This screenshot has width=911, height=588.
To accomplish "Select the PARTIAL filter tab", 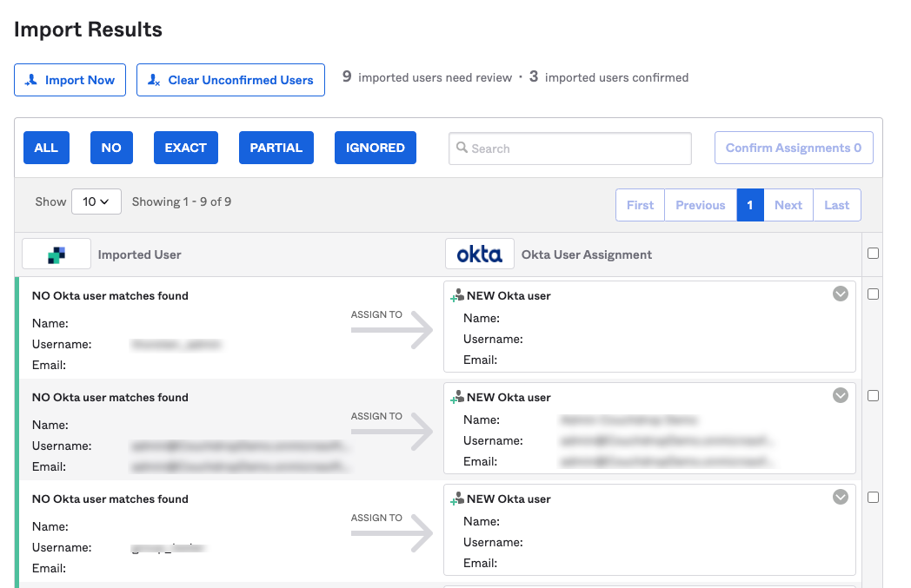I will click(276, 148).
